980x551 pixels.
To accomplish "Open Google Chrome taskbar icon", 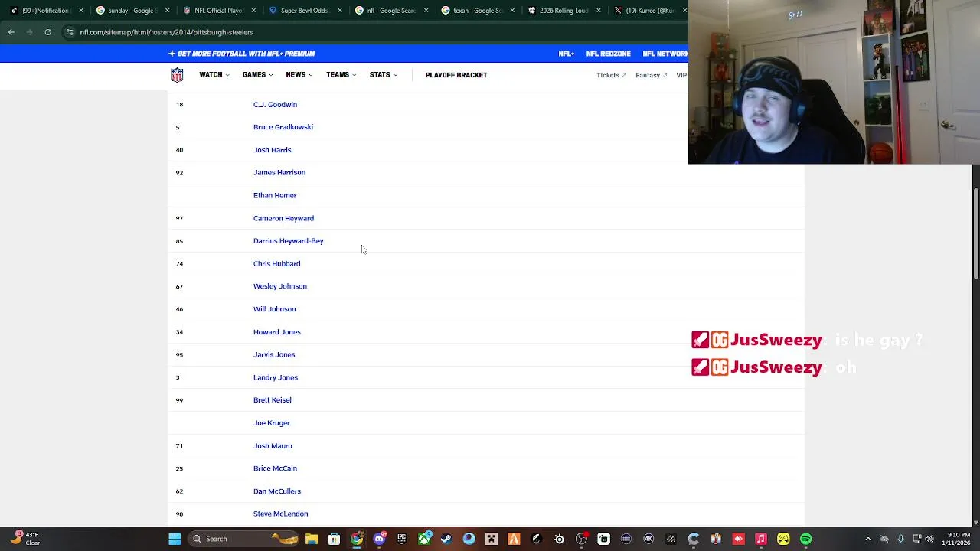I will point(357,539).
